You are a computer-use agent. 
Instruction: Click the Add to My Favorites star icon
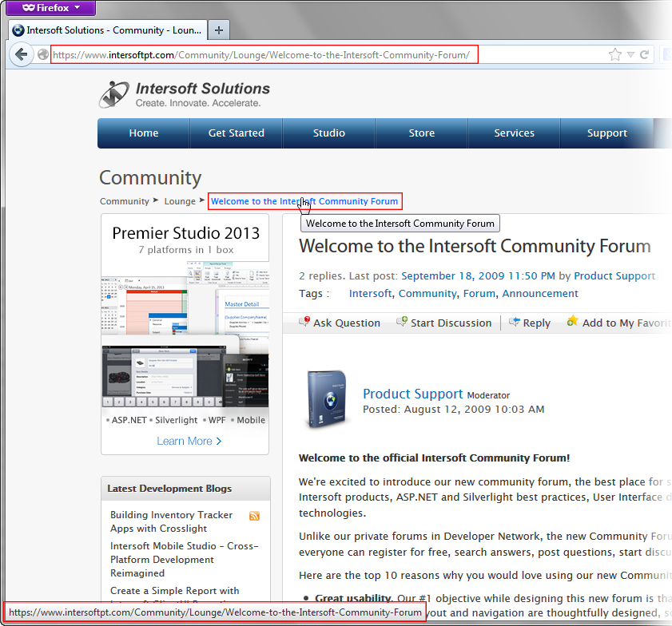pyautogui.click(x=573, y=321)
